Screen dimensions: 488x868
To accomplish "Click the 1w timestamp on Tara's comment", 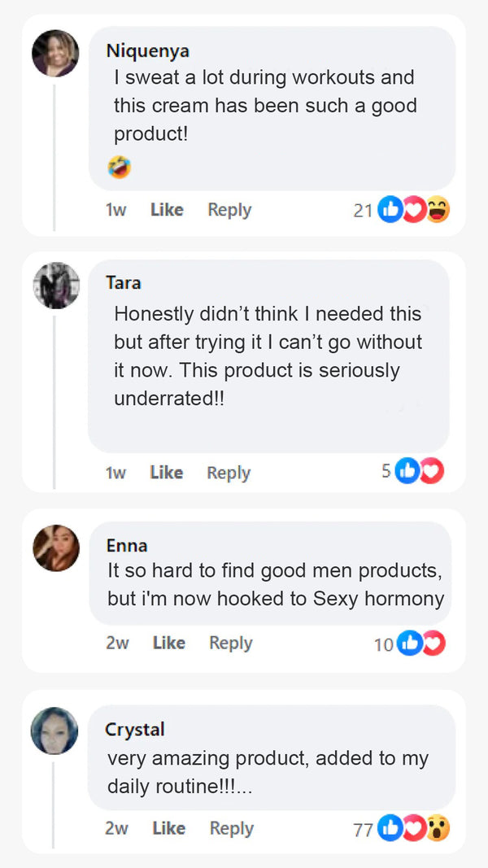I will [115, 473].
